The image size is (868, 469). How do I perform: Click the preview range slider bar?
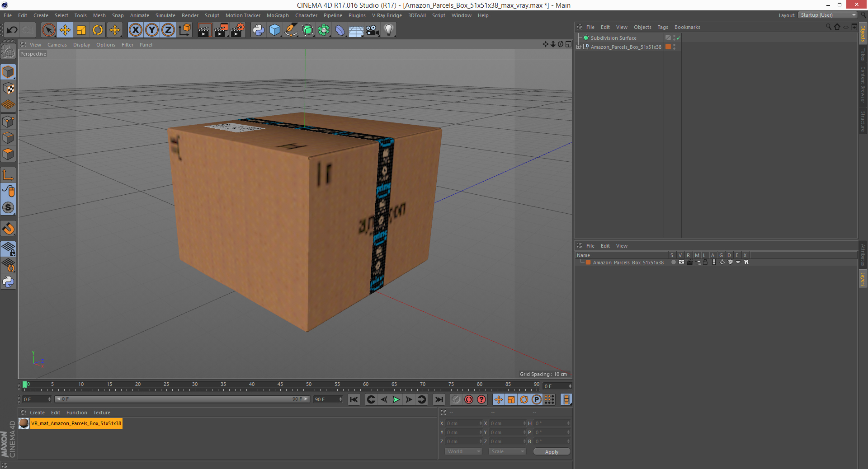[182, 399]
